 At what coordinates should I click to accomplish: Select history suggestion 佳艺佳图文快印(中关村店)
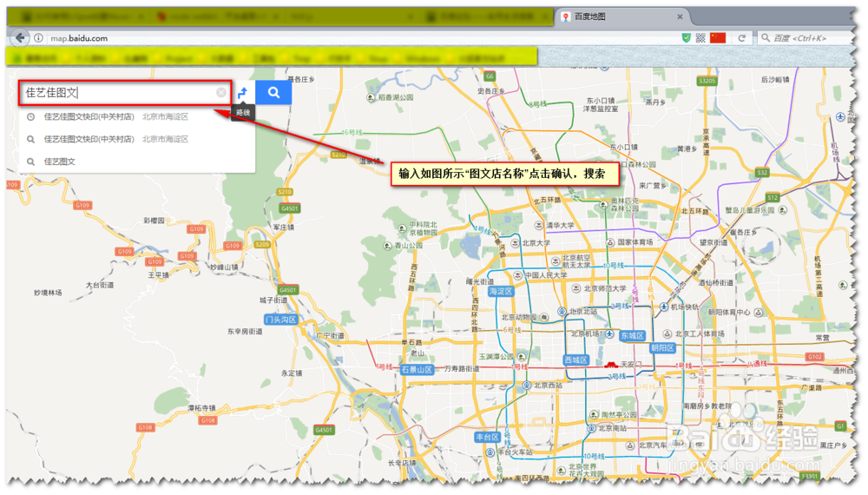tap(137, 117)
